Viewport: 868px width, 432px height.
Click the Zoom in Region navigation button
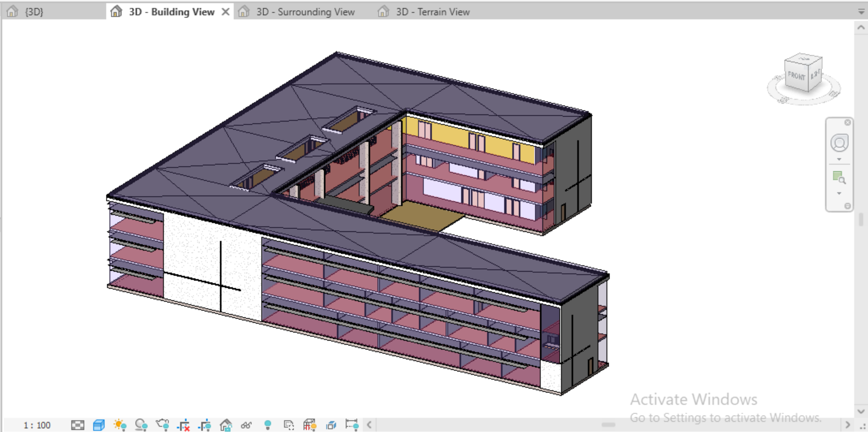(x=839, y=177)
